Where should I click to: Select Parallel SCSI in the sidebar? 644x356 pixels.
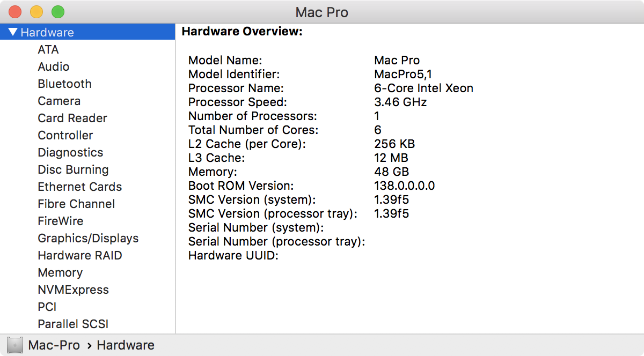click(x=73, y=324)
